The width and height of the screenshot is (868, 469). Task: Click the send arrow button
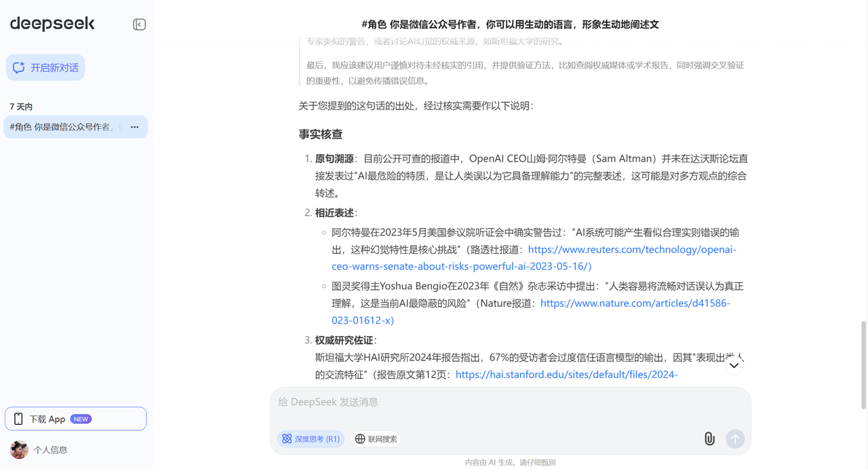pyautogui.click(x=735, y=439)
